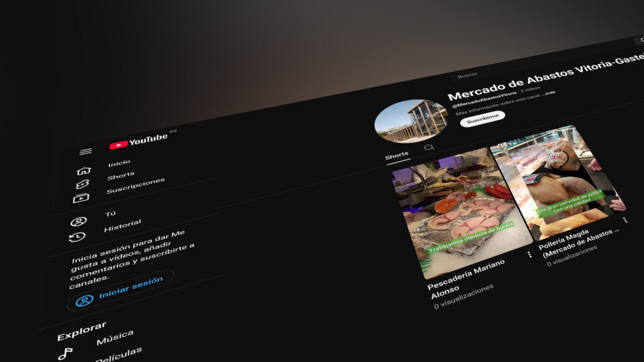Screen dimensions: 644x362
Task: Open Suscripciones in the sidebar
Action: [135, 185]
